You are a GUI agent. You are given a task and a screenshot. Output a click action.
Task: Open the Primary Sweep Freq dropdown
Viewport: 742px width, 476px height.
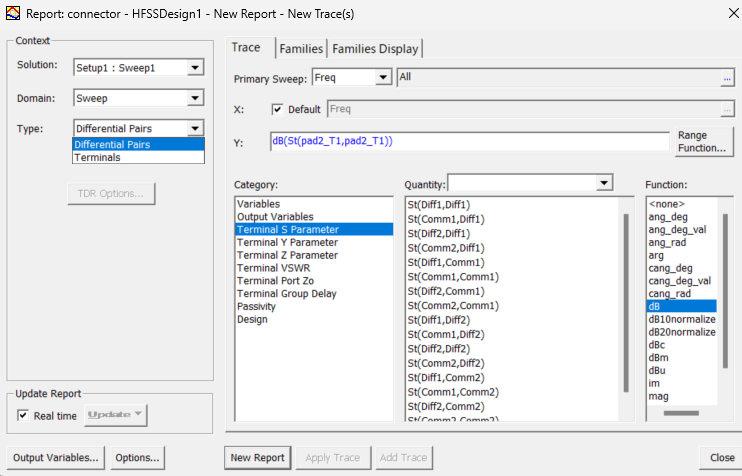(383, 77)
